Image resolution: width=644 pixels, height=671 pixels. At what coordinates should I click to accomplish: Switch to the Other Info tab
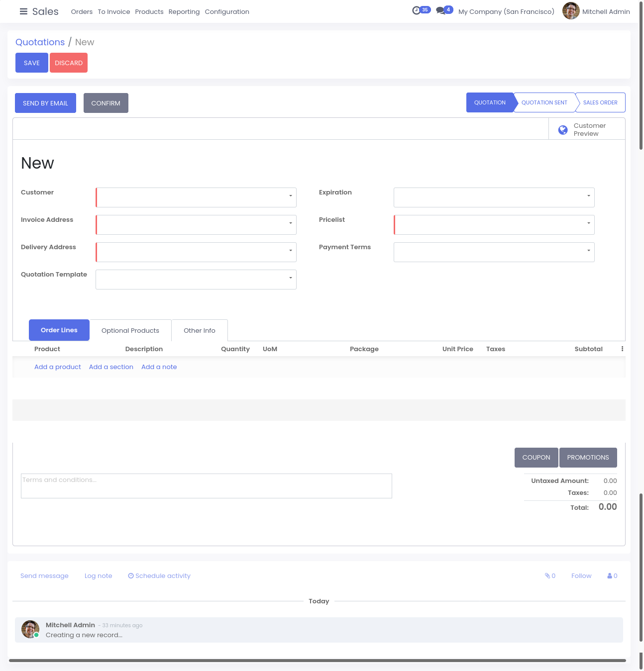click(x=200, y=330)
